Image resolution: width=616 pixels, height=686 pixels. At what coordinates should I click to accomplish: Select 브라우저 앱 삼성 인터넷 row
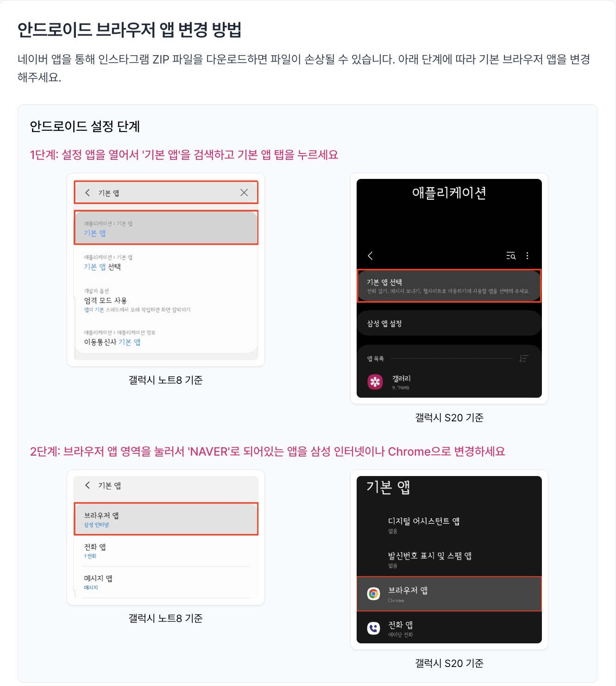pyautogui.click(x=166, y=519)
